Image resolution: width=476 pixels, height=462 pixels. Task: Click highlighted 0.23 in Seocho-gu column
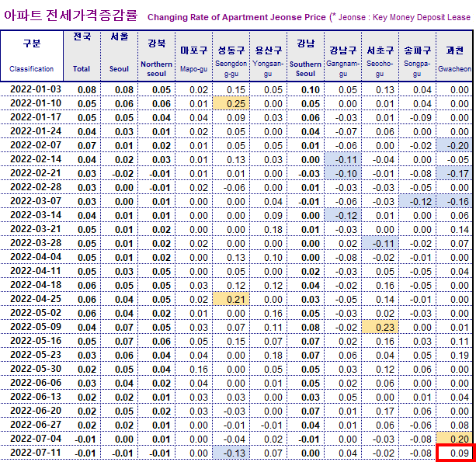click(380, 327)
